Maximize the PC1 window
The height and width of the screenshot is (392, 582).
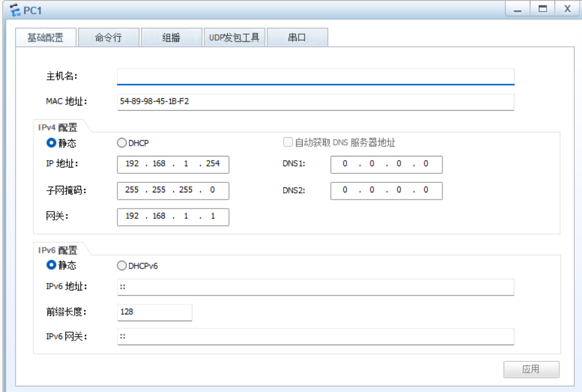pyautogui.click(x=542, y=8)
